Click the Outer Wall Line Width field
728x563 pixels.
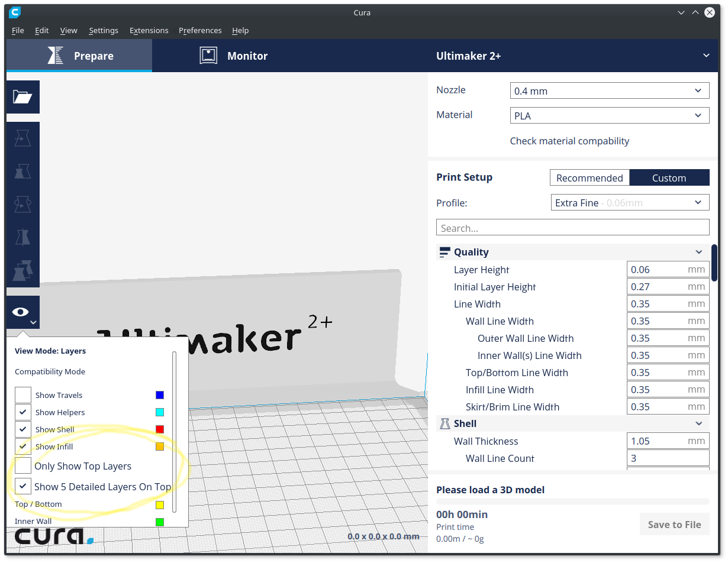(668, 338)
